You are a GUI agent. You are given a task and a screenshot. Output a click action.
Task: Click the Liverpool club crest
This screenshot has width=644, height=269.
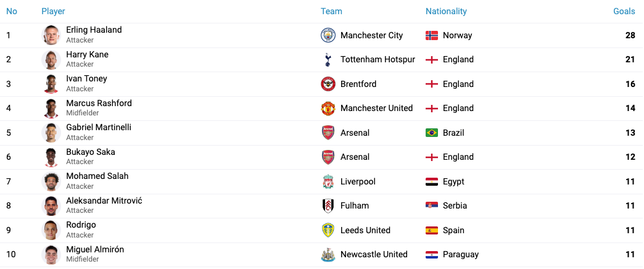tap(328, 181)
